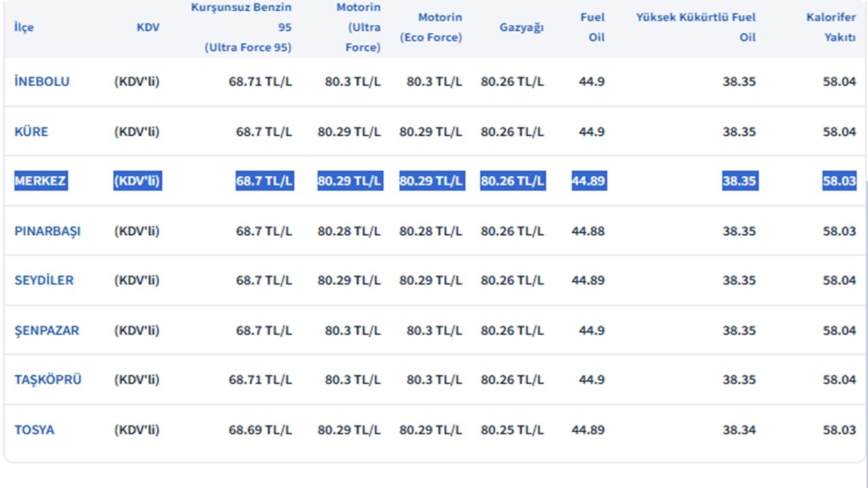This screenshot has width=868, height=488.
Task: Select the highlighted MERKEZ district link
Action: click(41, 181)
